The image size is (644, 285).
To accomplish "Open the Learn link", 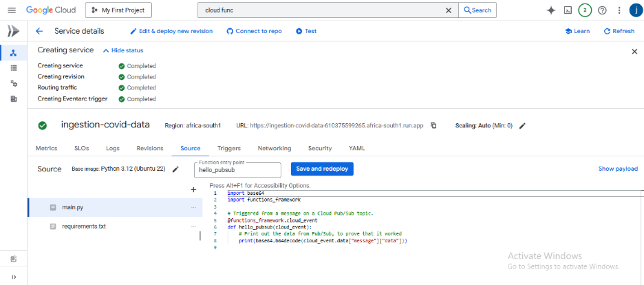I will pyautogui.click(x=577, y=31).
